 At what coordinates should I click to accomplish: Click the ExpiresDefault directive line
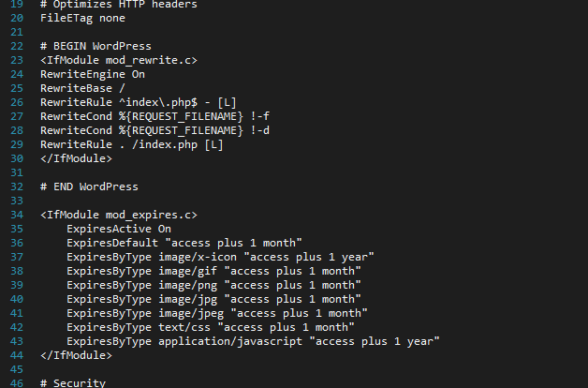pyautogui.click(x=184, y=243)
